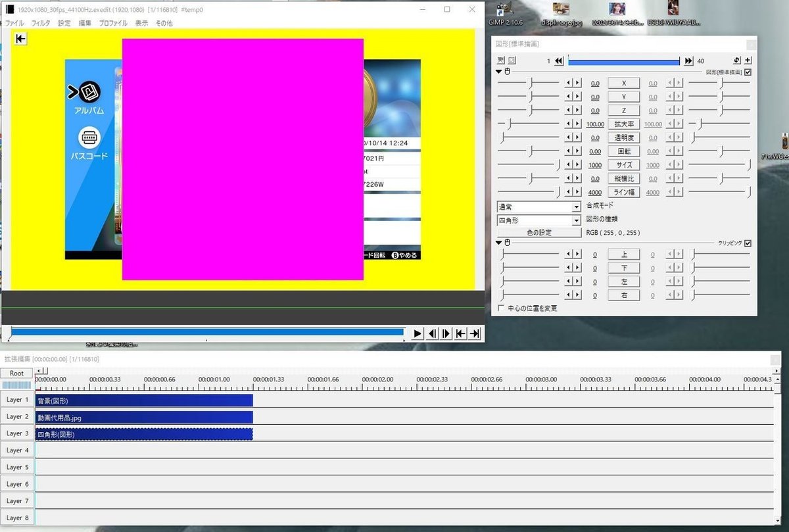The height and width of the screenshot is (532, 789).
Task: Open the 設定 menu
Action: 64,23
